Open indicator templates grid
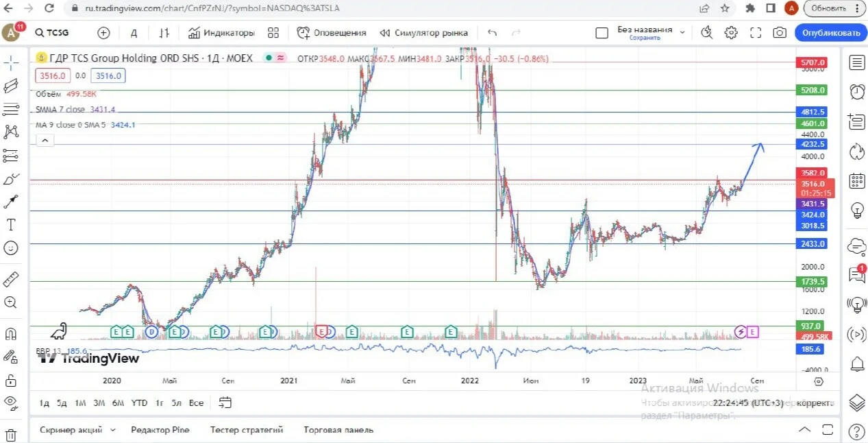The width and height of the screenshot is (868, 443). click(273, 32)
